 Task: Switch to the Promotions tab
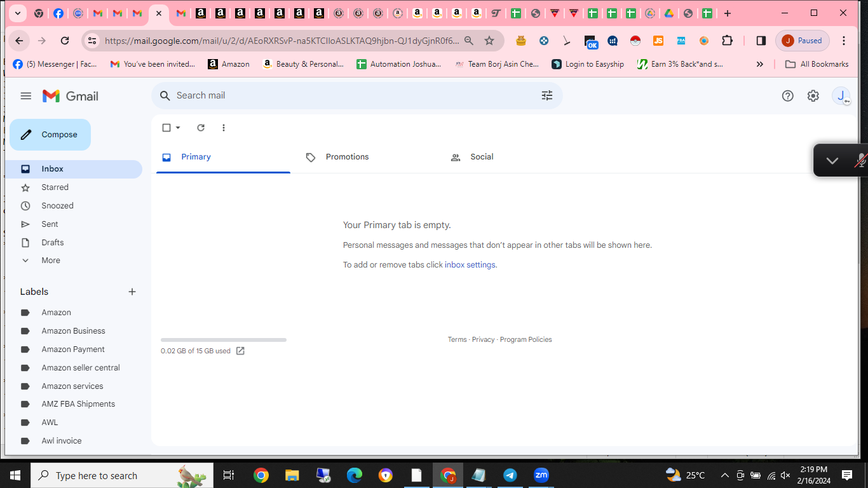click(x=368, y=157)
